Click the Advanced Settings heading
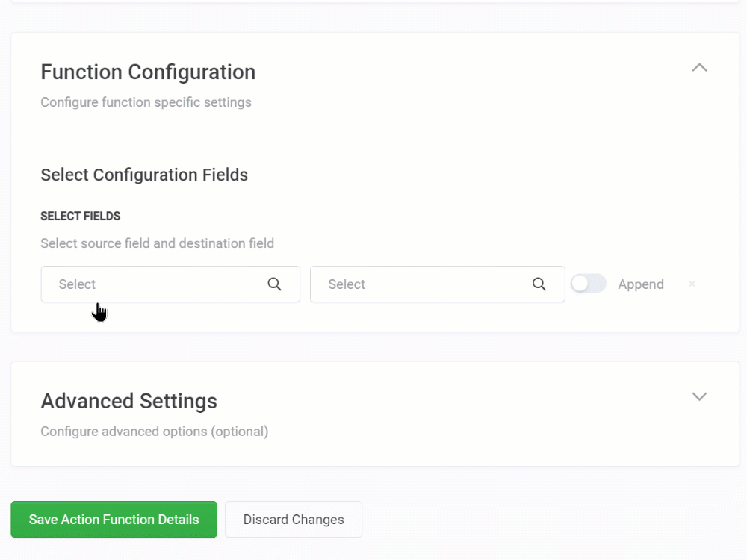 (128, 401)
